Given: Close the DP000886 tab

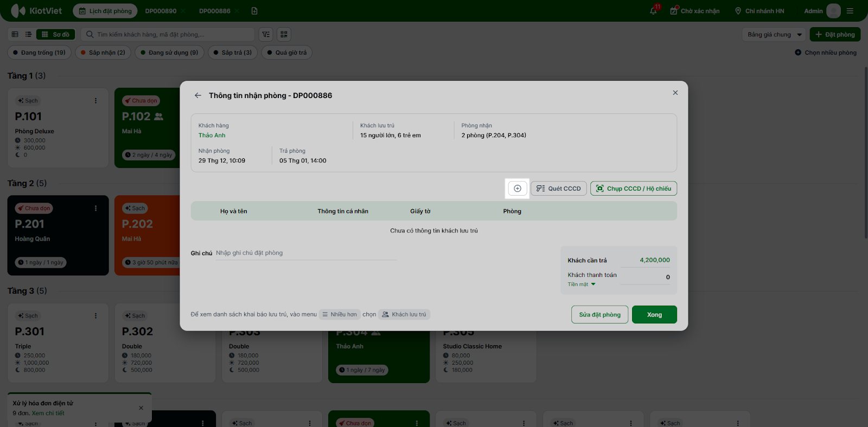Looking at the screenshot, I should tap(238, 11).
